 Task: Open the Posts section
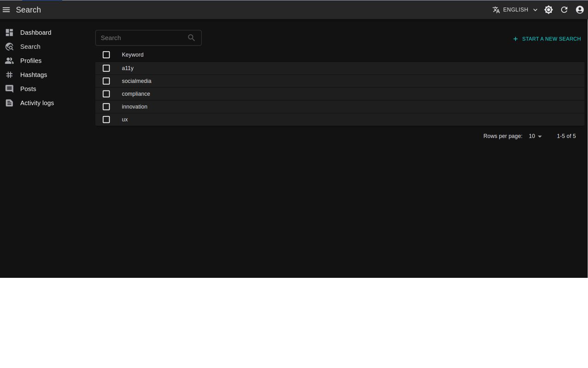pyautogui.click(x=28, y=89)
